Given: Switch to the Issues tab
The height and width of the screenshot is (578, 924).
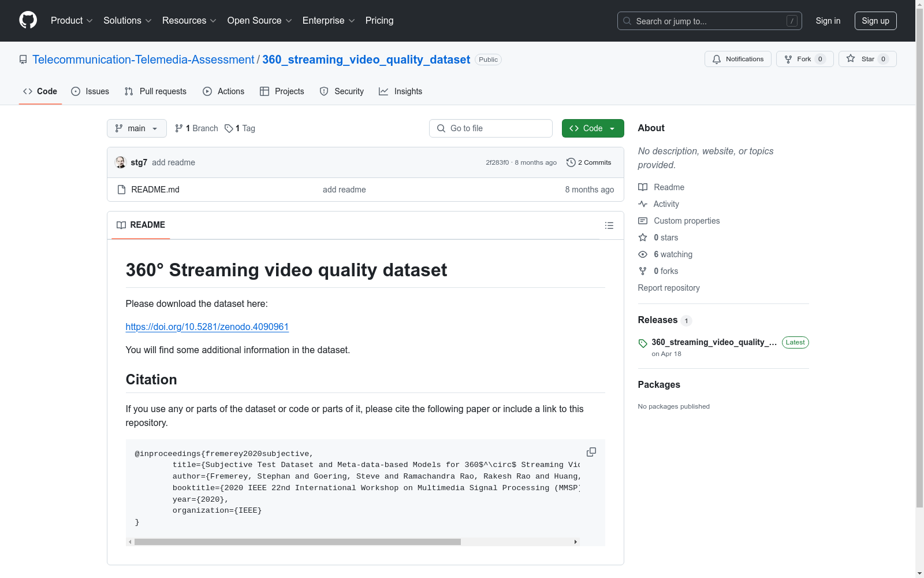Looking at the screenshot, I should pyautogui.click(x=90, y=91).
